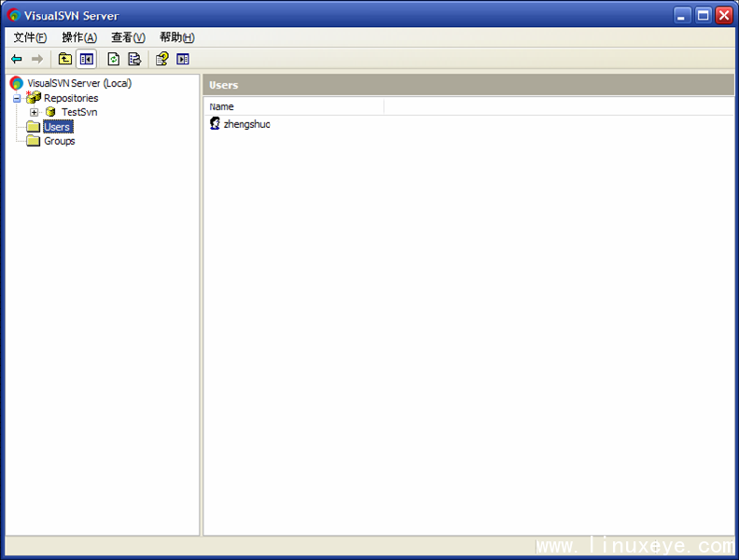Viewport: 739px width, 560px height.
Task: Click the TestSvn repository cylinder icon
Action: click(x=50, y=112)
